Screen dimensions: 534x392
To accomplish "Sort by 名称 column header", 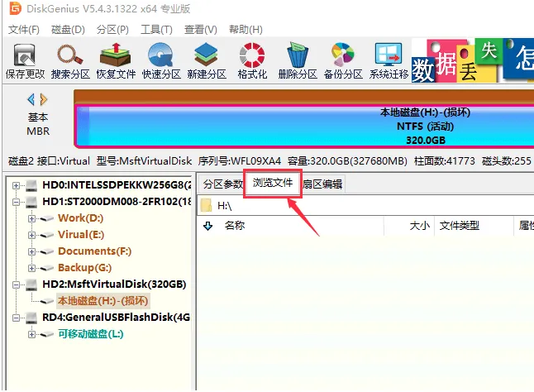I will (x=235, y=226).
